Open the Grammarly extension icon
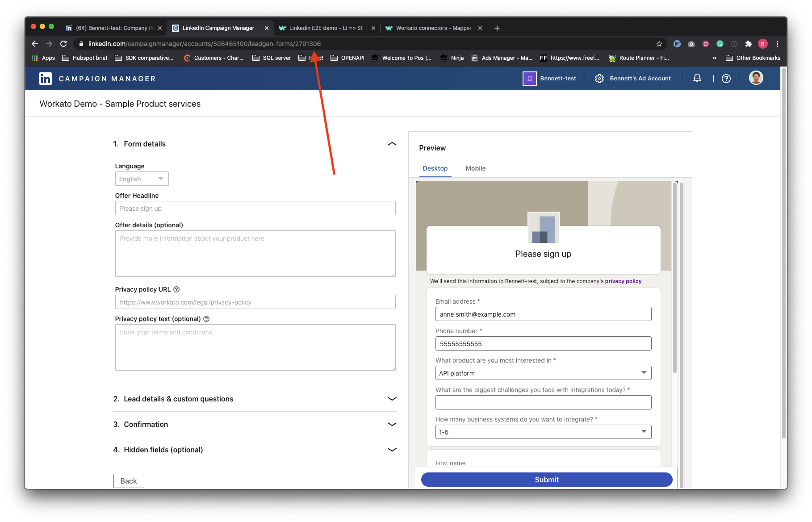Image resolution: width=812 pixels, height=522 pixels. [720, 44]
